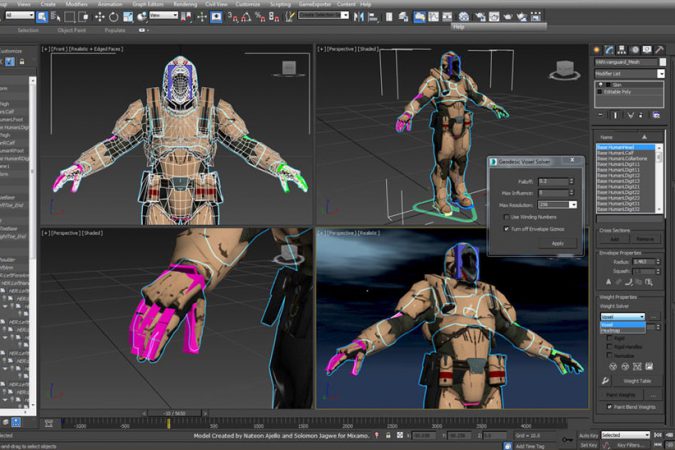Click the Configure Modifier Sets icon below stack

pyautogui.click(x=656, y=115)
